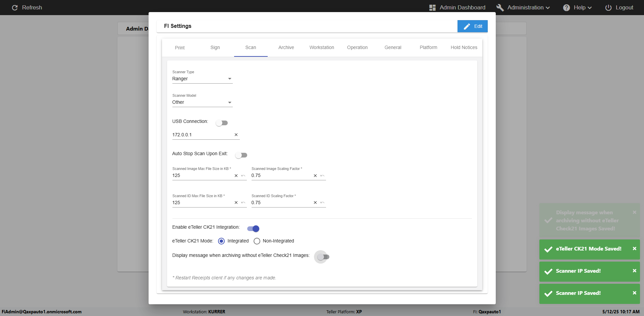This screenshot has width=644, height=316.
Task: Clear Scanned Image Scaling Factor value
Action: pos(315,176)
